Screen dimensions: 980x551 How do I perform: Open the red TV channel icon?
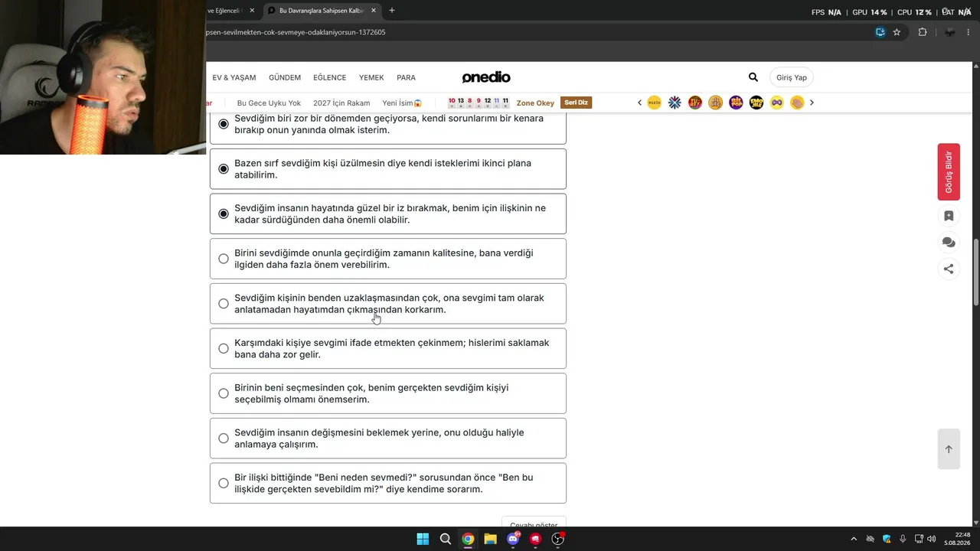click(695, 103)
